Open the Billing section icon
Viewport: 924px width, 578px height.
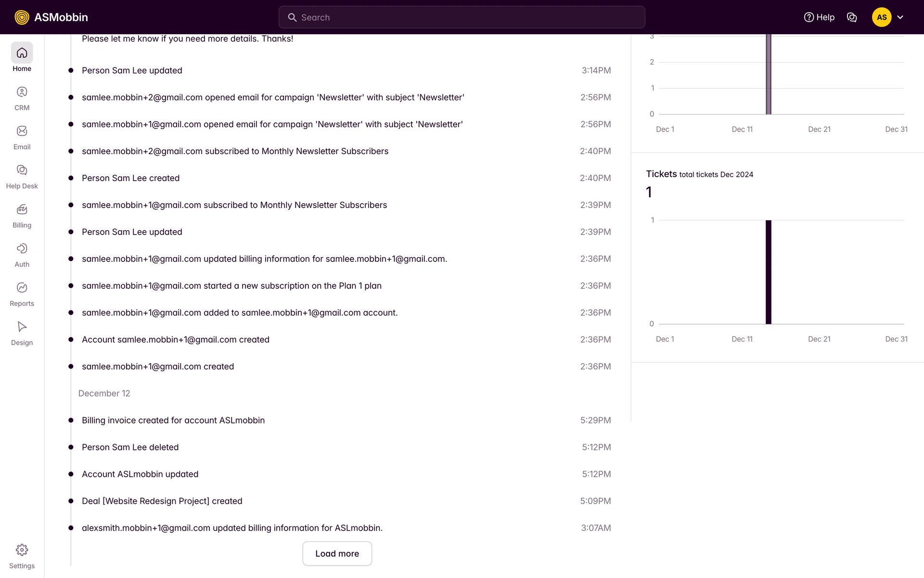click(22, 210)
